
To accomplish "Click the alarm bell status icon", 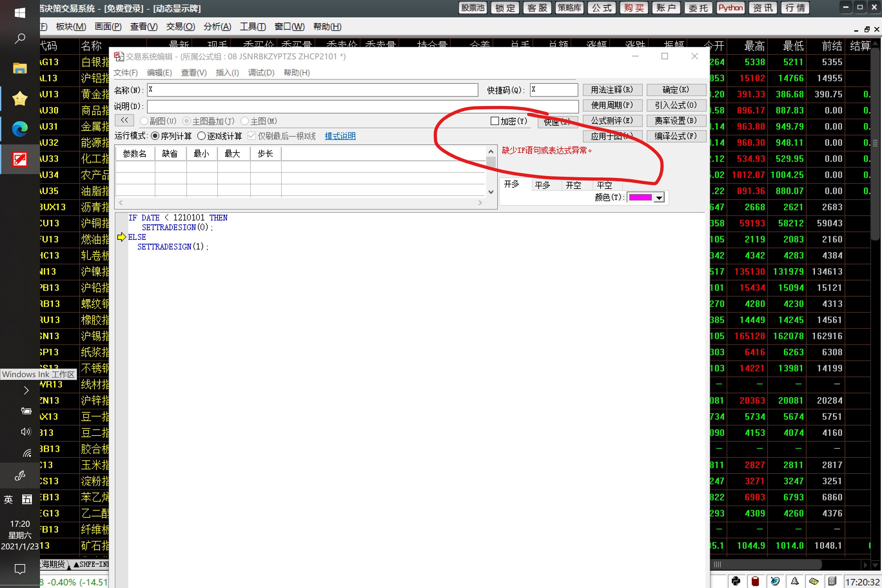I will (794, 581).
